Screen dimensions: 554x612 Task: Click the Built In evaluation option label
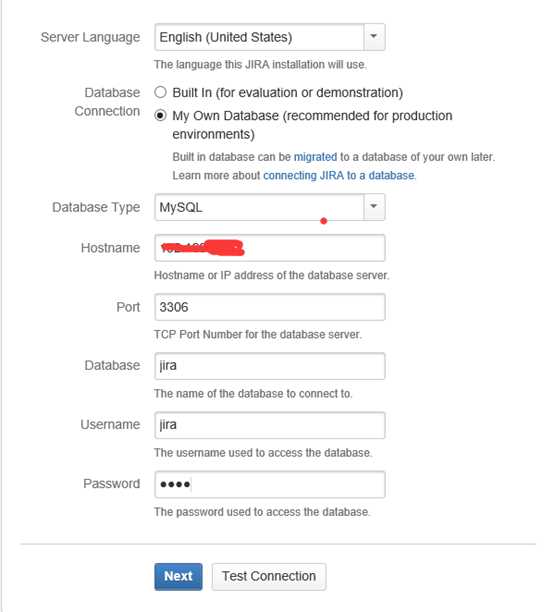coord(288,93)
